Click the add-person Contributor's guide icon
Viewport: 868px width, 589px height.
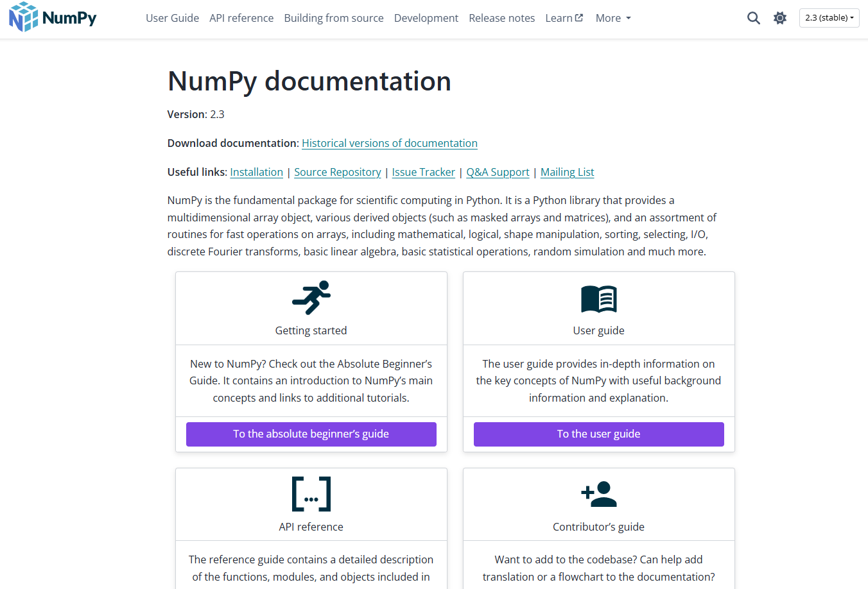[599, 494]
